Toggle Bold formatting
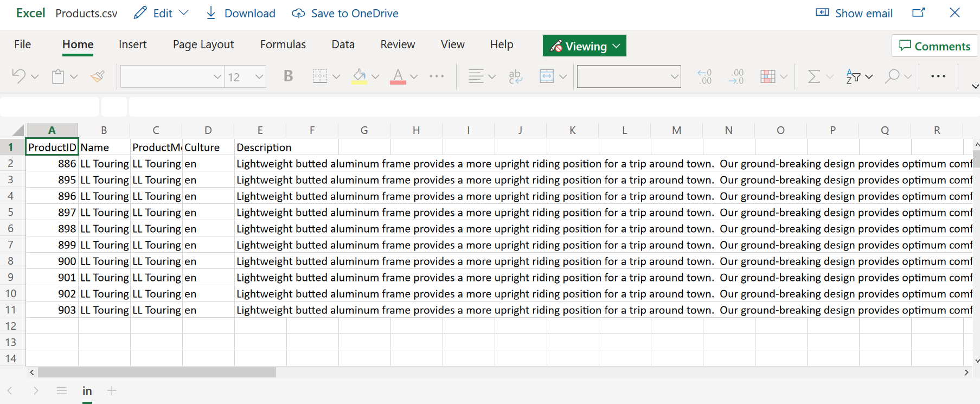Viewport: 980px width, 404px height. pos(288,76)
